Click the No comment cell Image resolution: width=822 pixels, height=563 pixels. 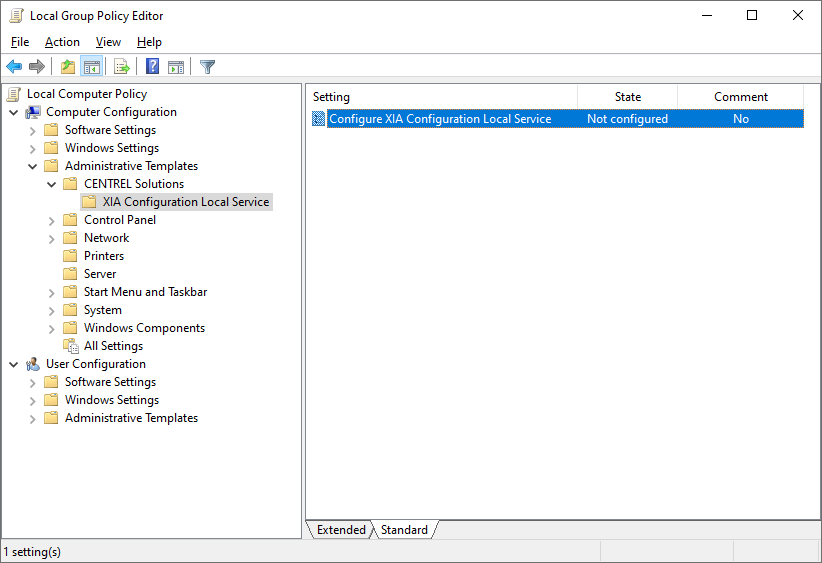tap(741, 119)
